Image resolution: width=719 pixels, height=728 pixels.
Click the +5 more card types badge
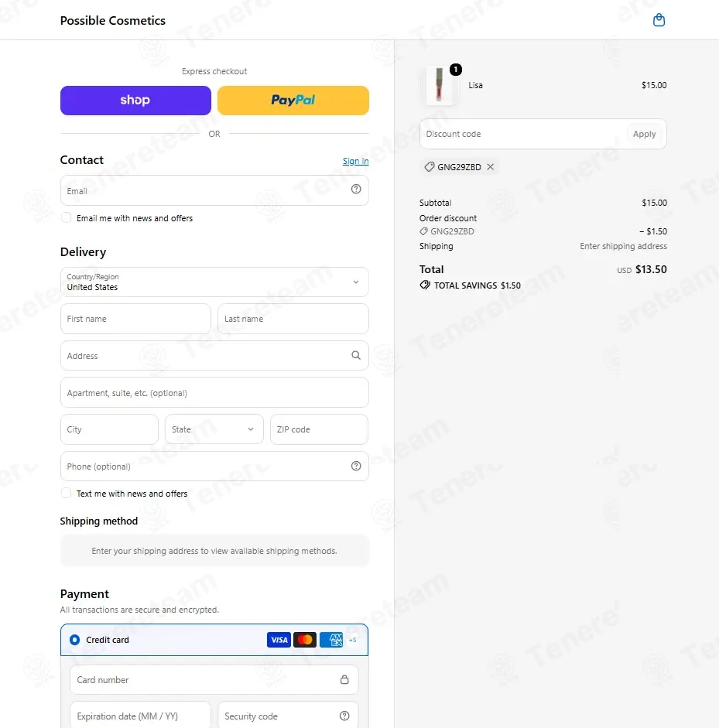(352, 640)
